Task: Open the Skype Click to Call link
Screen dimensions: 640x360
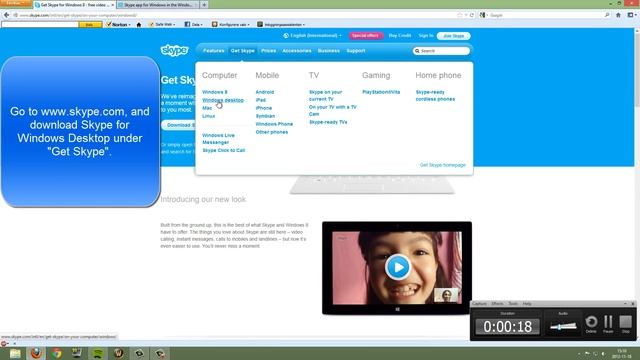Action: click(x=224, y=151)
